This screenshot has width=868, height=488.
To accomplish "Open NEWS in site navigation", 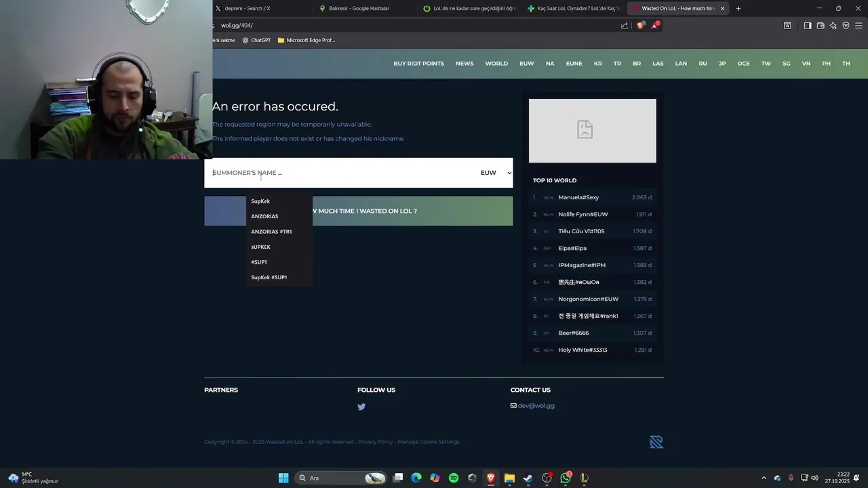I will point(465,64).
